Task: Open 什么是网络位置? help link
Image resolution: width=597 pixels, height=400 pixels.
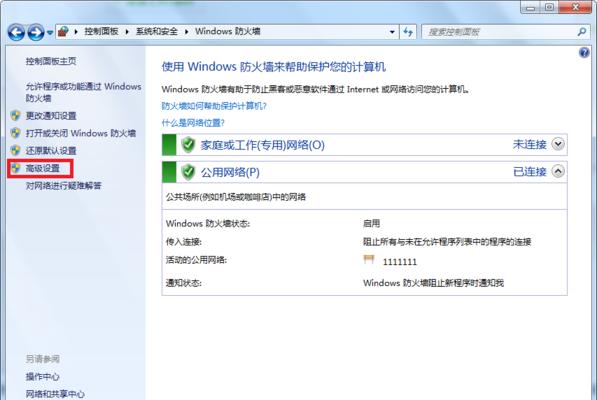Action: click(x=193, y=123)
